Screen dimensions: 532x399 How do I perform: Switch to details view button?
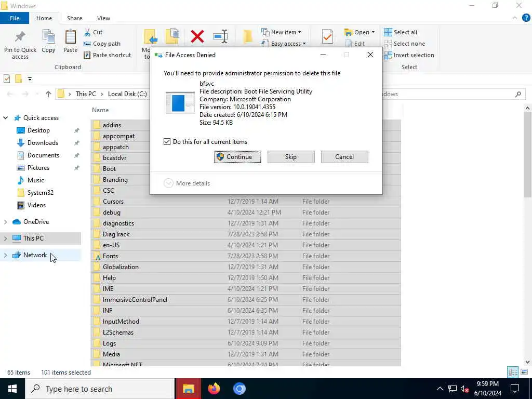pyautogui.click(x=513, y=372)
